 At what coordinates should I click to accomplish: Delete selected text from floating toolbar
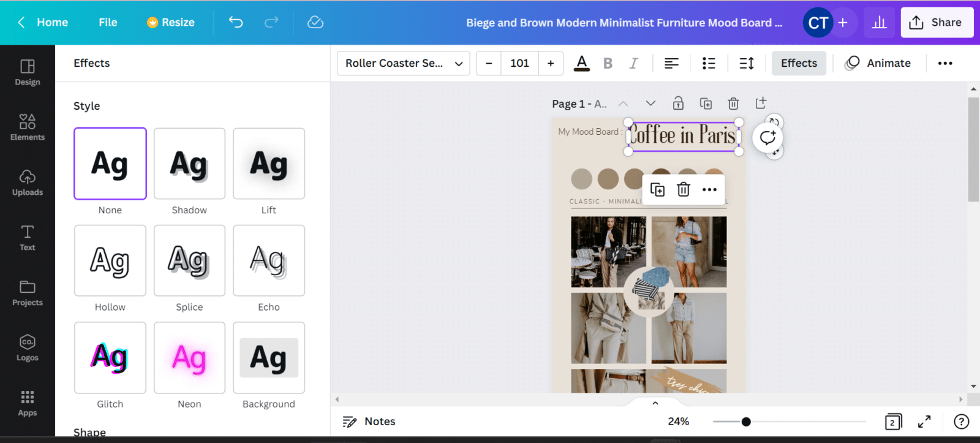[684, 189]
